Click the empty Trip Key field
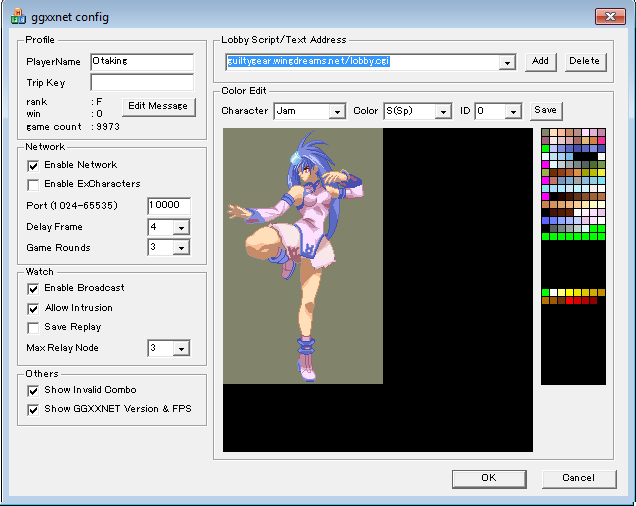 click(x=142, y=83)
